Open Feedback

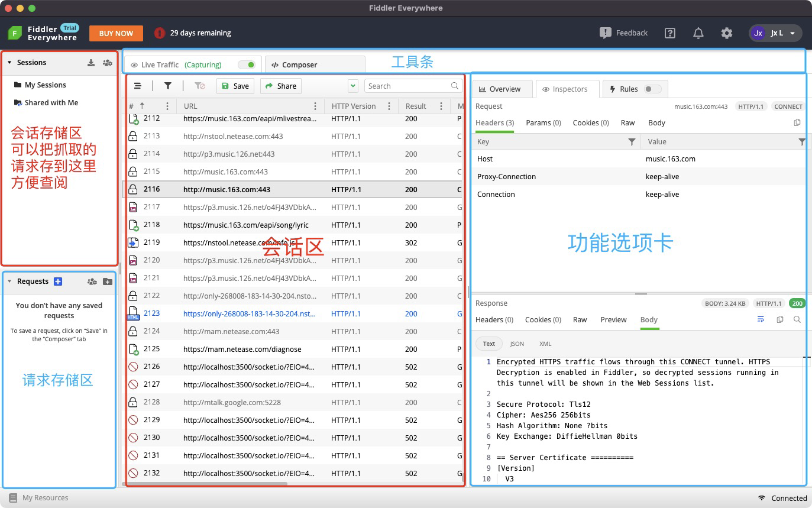624,33
